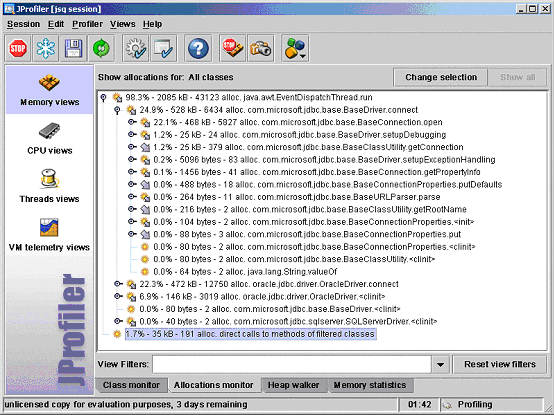This screenshot has width=554, height=415.
Task: Select Memory views in the sidebar
Action: tap(49, 90)
